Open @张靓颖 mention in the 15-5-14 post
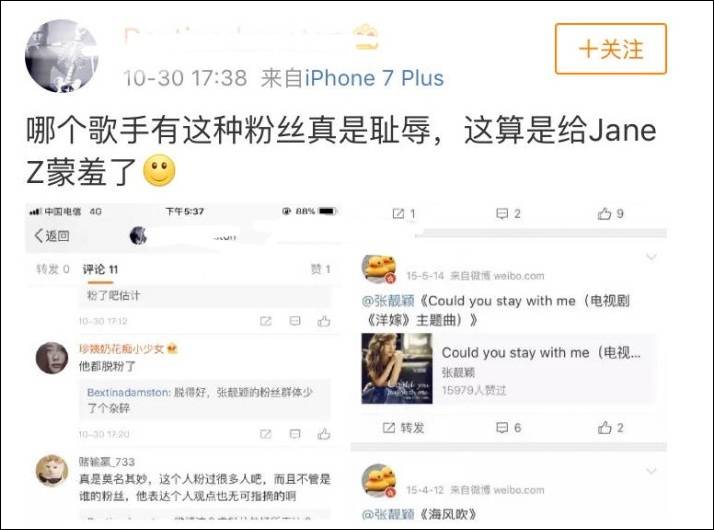Viewport: 714px width, 530px height. [x=388, y=301]
